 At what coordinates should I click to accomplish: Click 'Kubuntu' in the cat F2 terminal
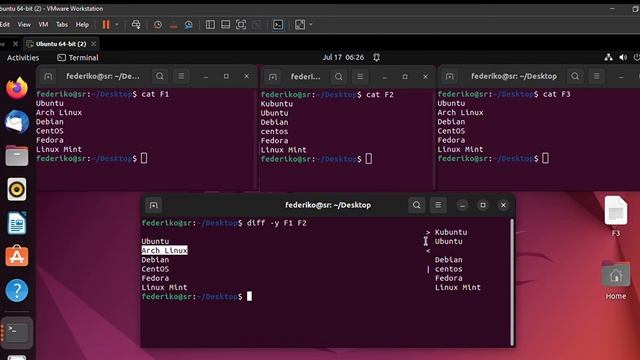[x=277, y=104]
